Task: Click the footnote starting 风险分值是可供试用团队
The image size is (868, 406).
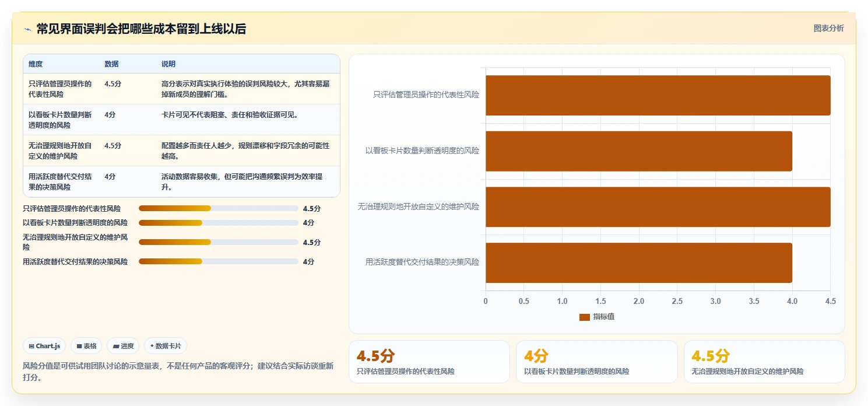Action: (x=178, y=372)
